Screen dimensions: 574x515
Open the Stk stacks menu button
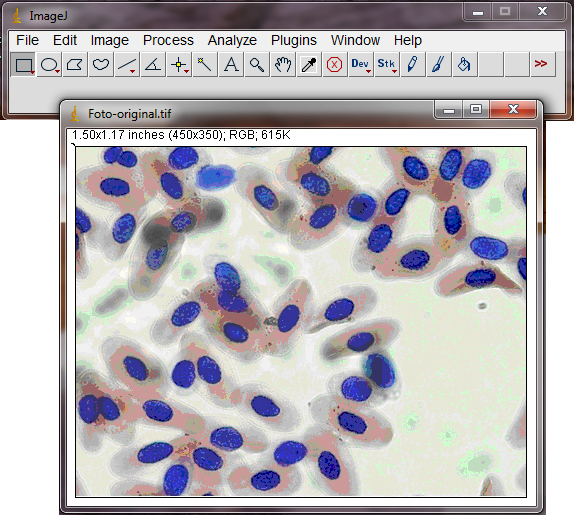[387, 65]
